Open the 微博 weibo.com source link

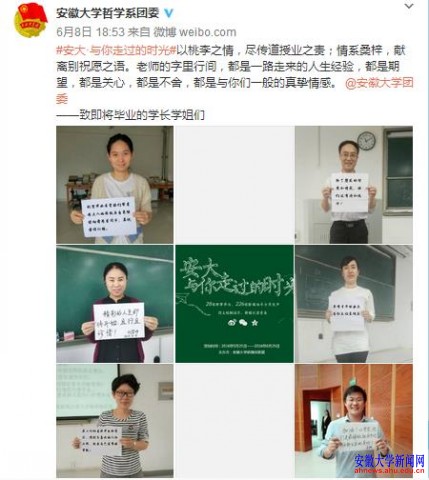coord(195,32)
